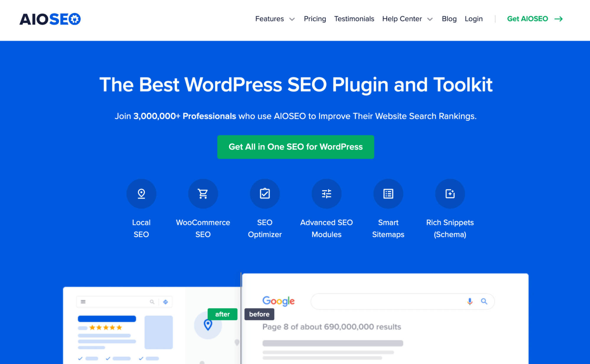590x364 pixels.
Task: Click the SEO Optimizer clipboard-check icon
Action: click(265, 194)
